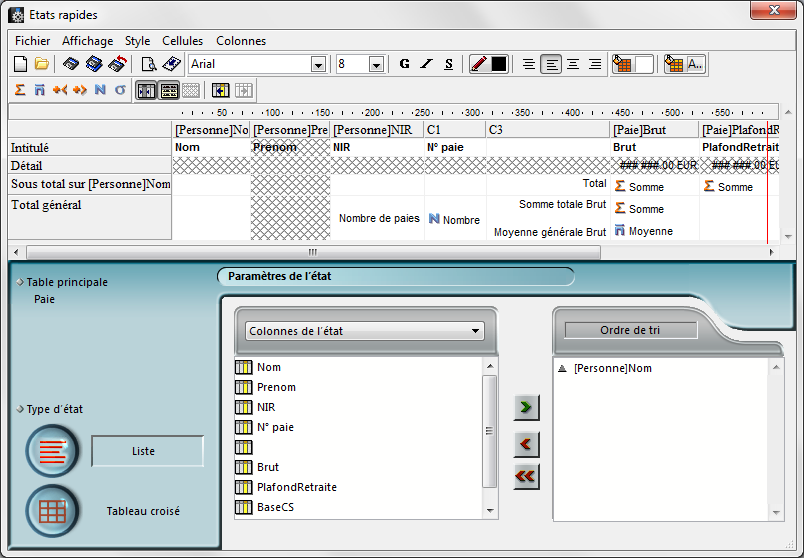The image size is (804, 558).
Task: Open the font size dropdown
Action: [376, 65]
